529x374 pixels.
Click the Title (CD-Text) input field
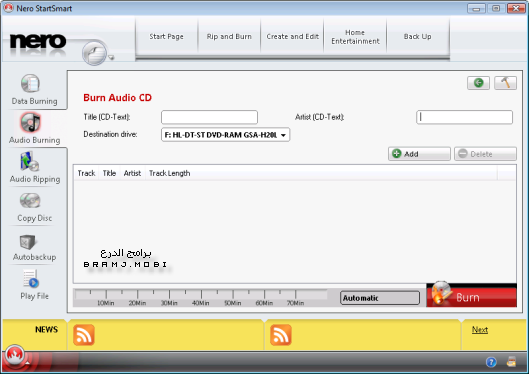pos(209,117)
